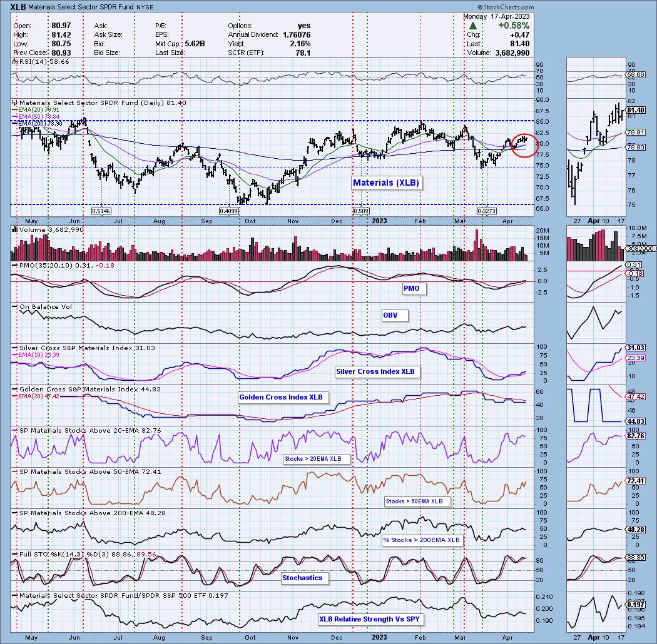Click the 'SP Materials Stocks Above 200-EMA 48.28' label

(92, 513)
